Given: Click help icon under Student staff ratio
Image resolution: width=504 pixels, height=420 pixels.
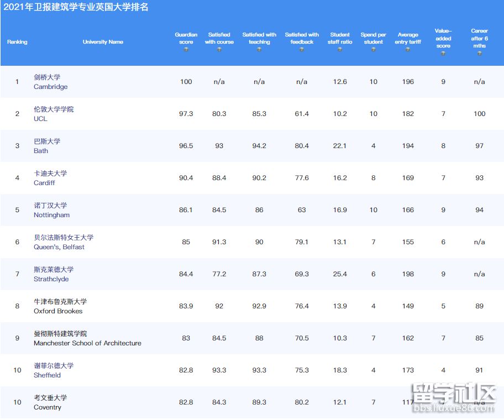Looking at the screenshot, I should (340, 50).
